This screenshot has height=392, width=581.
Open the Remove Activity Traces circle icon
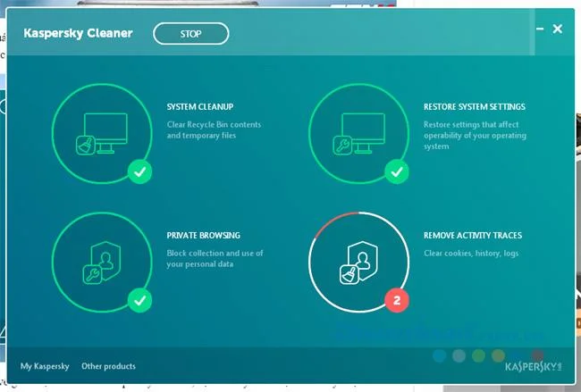359,263
